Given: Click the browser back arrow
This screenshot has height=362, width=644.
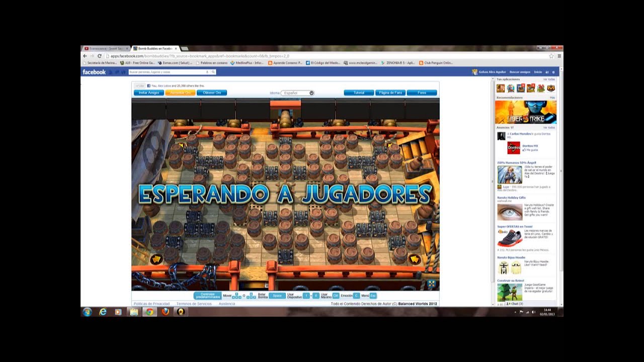Looking at the screenshot, I should 85,56.
